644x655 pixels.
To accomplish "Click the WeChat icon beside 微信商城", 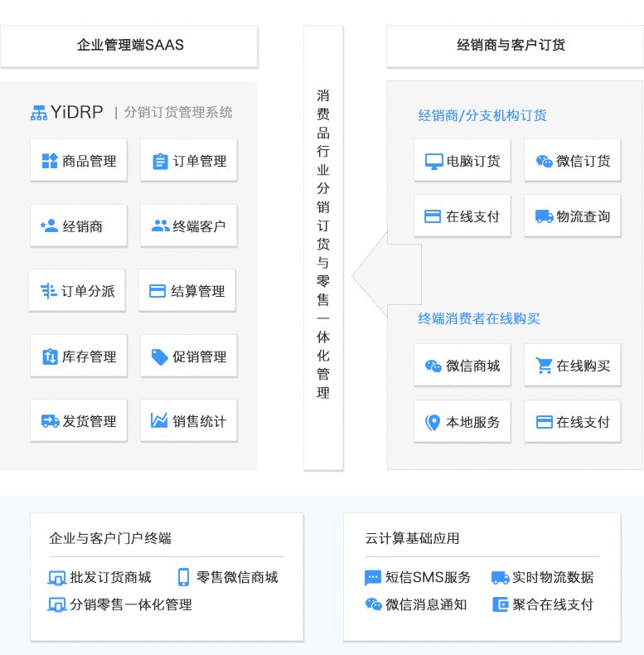I will [x=433, y=366].
